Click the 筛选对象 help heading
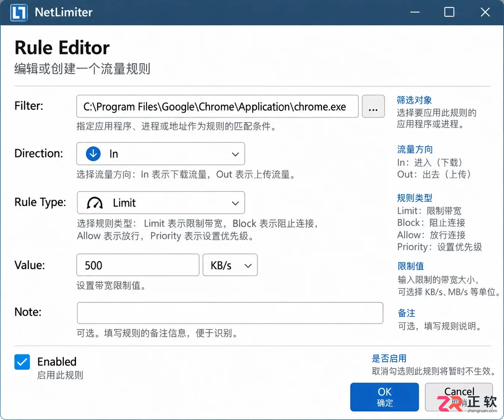The height and width of the screenshot is (420, 504). pyautogui.click(x=414, y=100)
